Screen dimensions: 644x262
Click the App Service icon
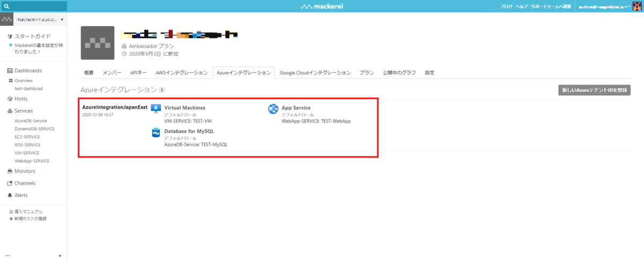(x=273, y=109)
